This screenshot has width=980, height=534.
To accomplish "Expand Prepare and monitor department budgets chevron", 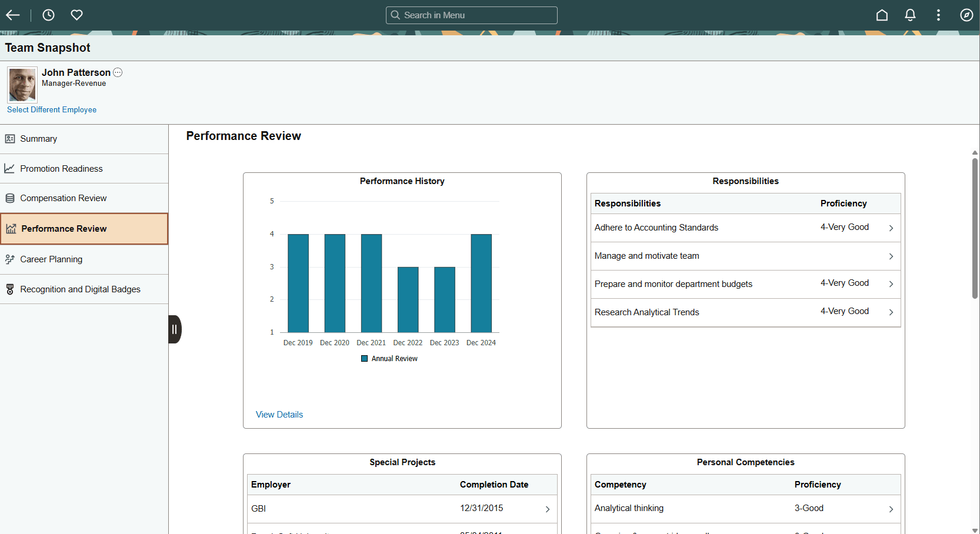I will pos(891,284).
